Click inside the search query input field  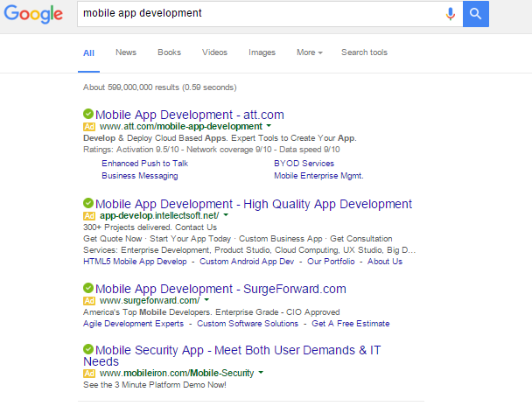click(254, 14)
